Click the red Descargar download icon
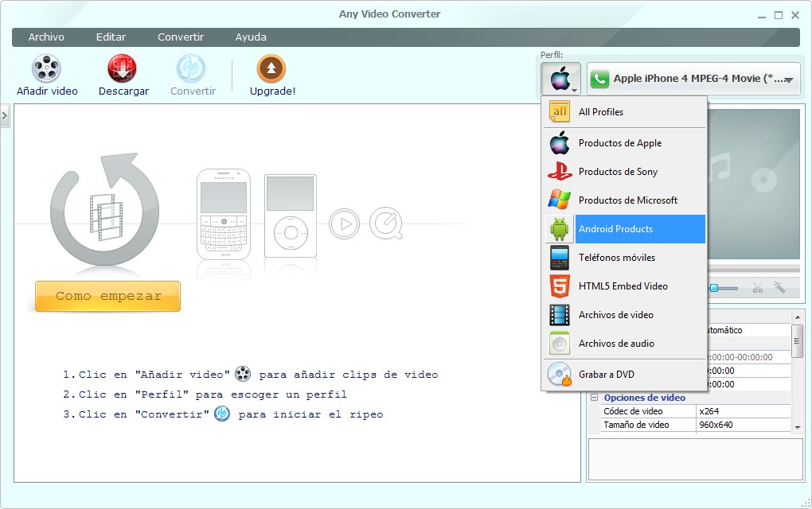 point(123,68)
